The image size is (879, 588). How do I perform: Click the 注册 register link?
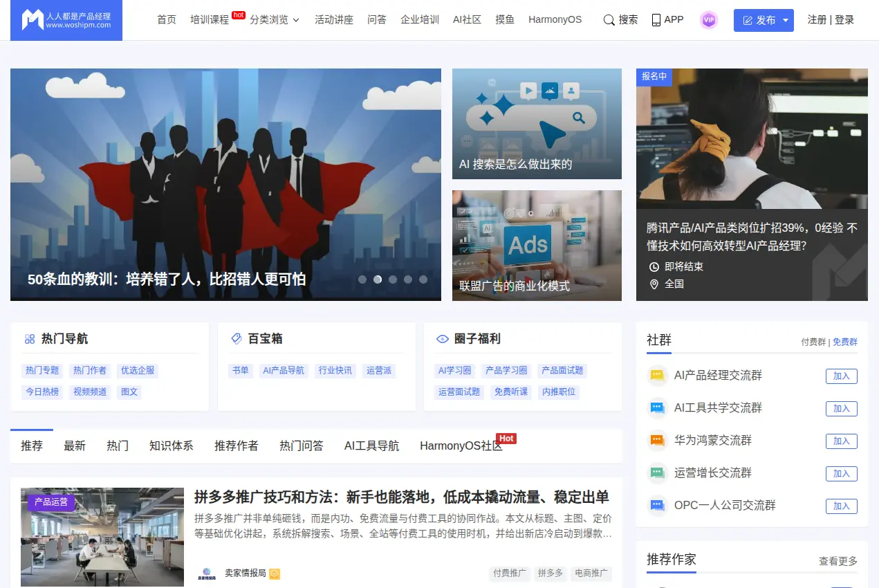[817, 20]
